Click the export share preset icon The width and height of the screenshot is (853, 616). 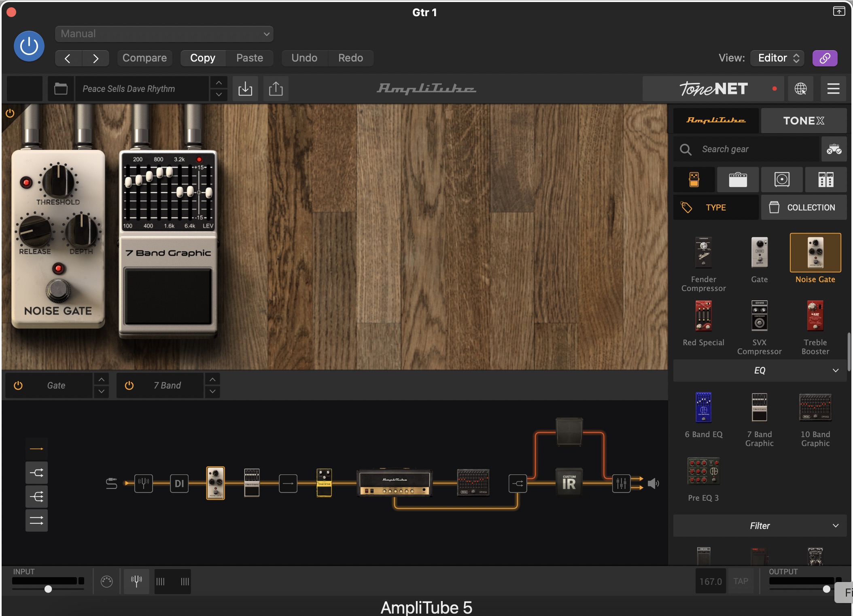tap(276, 89)
